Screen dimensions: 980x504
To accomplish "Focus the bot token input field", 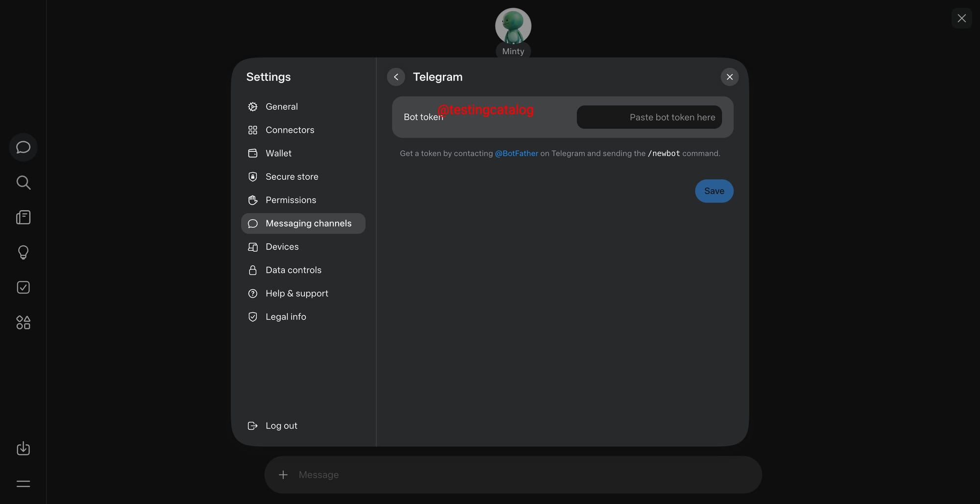I will [x=649, y=117].
